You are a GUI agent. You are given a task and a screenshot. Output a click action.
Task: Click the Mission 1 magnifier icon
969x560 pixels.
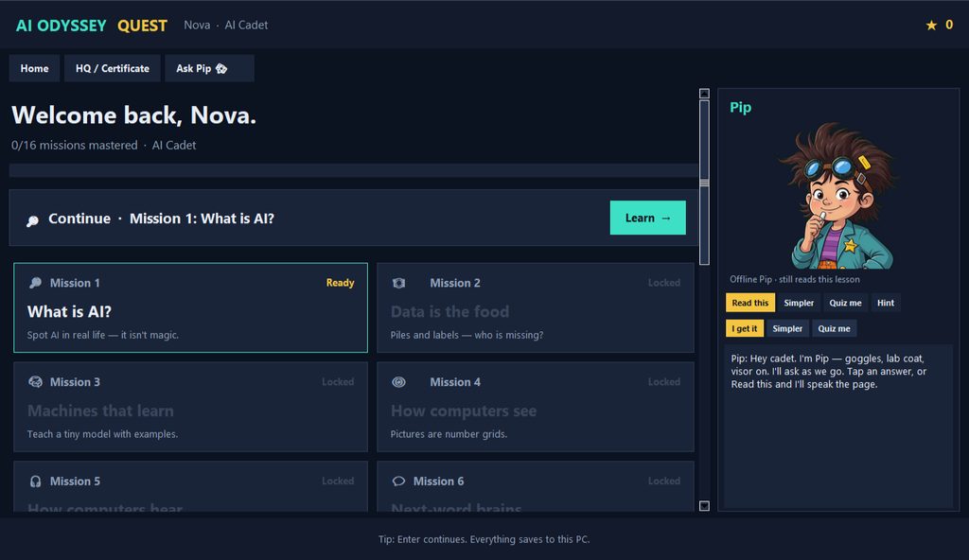click(35, 283)
